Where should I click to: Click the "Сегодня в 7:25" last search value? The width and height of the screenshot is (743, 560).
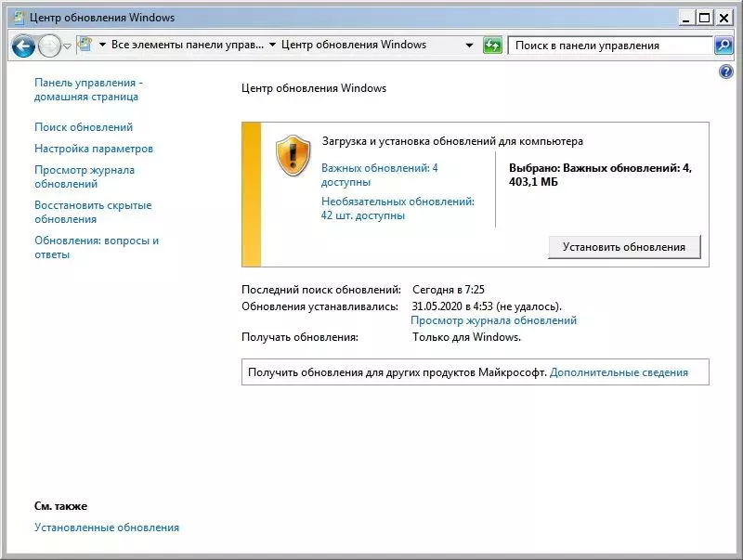click(449, 290)
